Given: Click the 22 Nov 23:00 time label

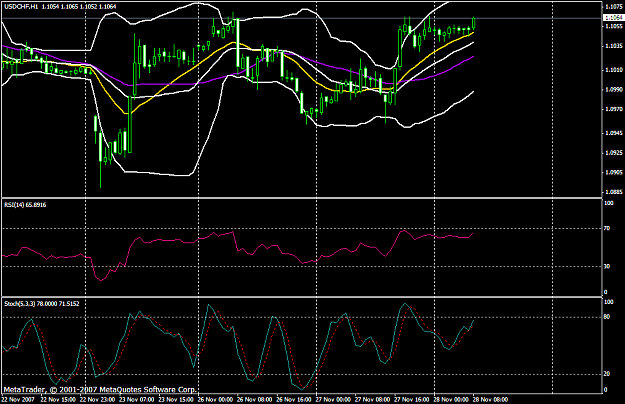Looking at the screenshot, I should point(98,399).
